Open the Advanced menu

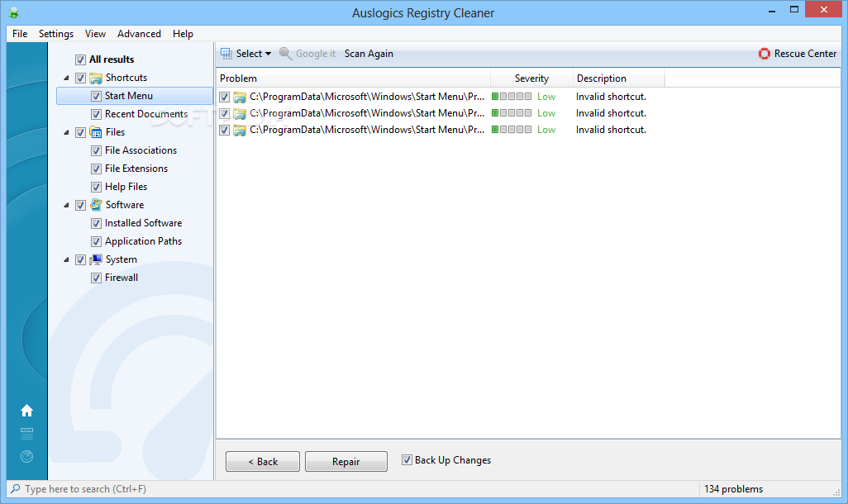click(139, 34)
